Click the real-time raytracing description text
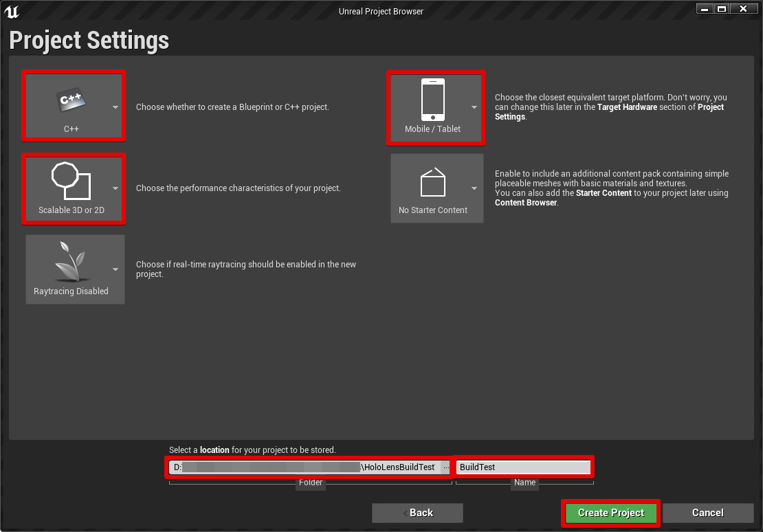The height and width of the screenshot is (532, 763). pos(246,269)
